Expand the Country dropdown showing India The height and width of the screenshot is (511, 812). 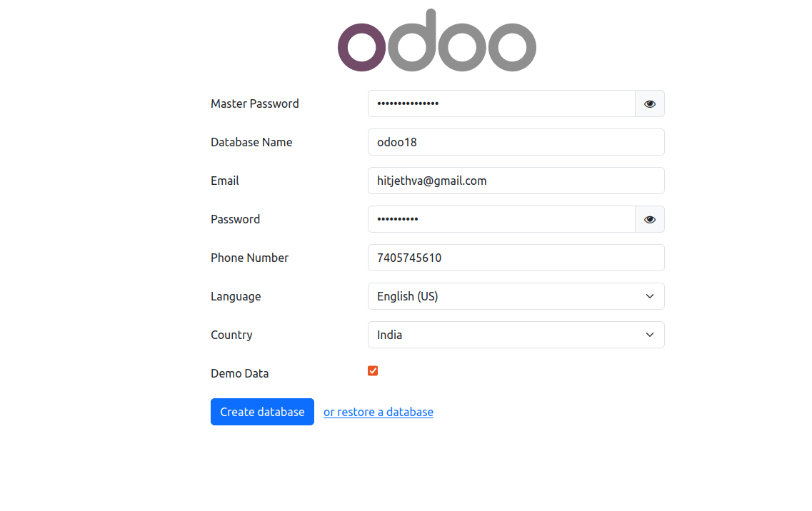(x=516, y=335)
